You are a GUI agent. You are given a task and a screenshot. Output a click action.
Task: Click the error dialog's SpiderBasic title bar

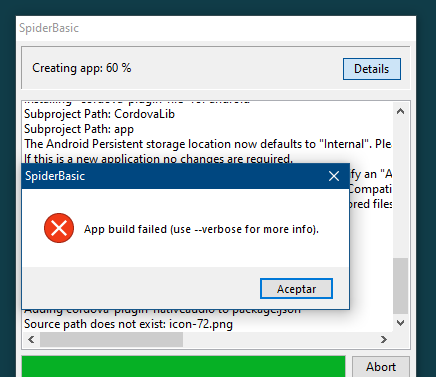coord(173,176)
